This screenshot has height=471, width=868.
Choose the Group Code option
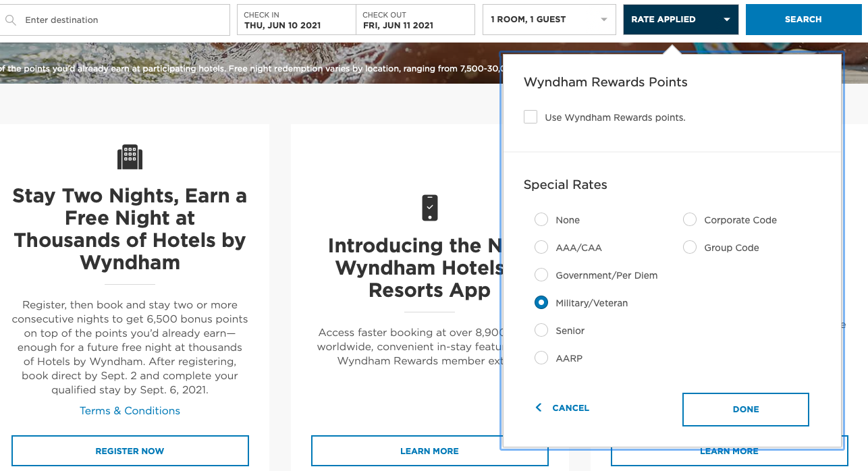690,248
